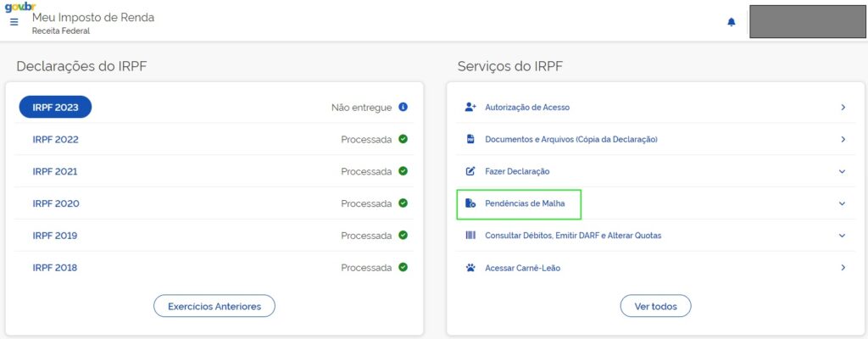The image size is (868, 339).
Task: Click the Declarações do IRPF heading
Action: [x=81, y=66]
